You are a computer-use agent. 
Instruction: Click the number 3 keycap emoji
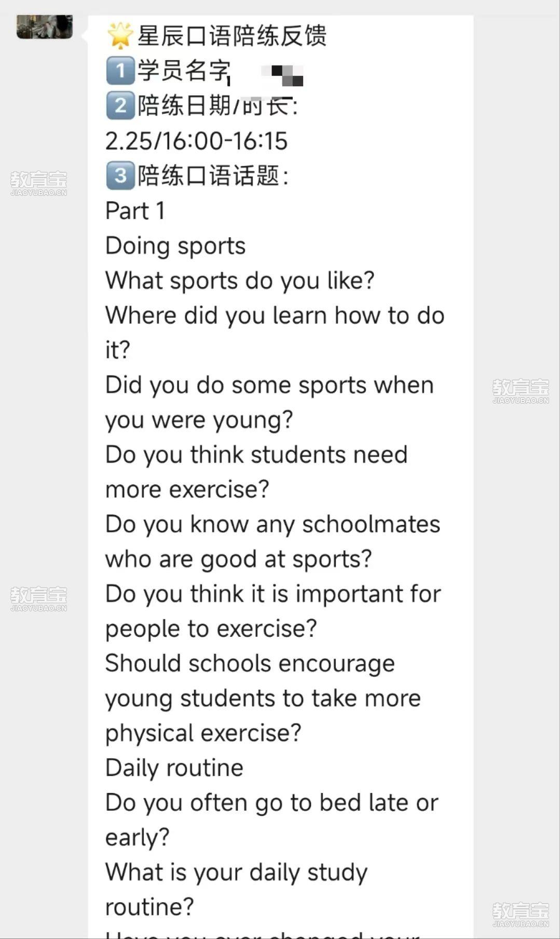(x=120, y=175)
